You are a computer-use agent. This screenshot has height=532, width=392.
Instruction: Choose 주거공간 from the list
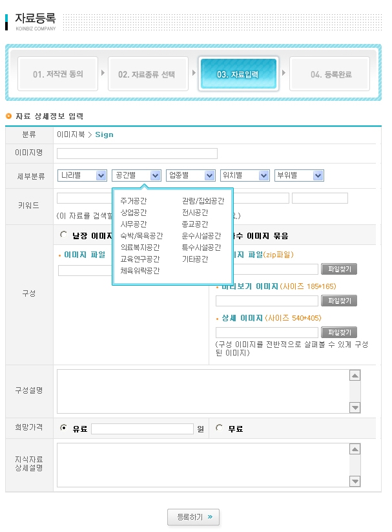click(x=134, y=201)
